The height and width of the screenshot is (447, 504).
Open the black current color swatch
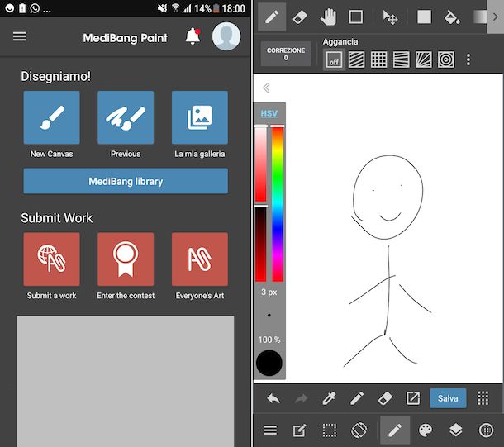pos(269,363)
